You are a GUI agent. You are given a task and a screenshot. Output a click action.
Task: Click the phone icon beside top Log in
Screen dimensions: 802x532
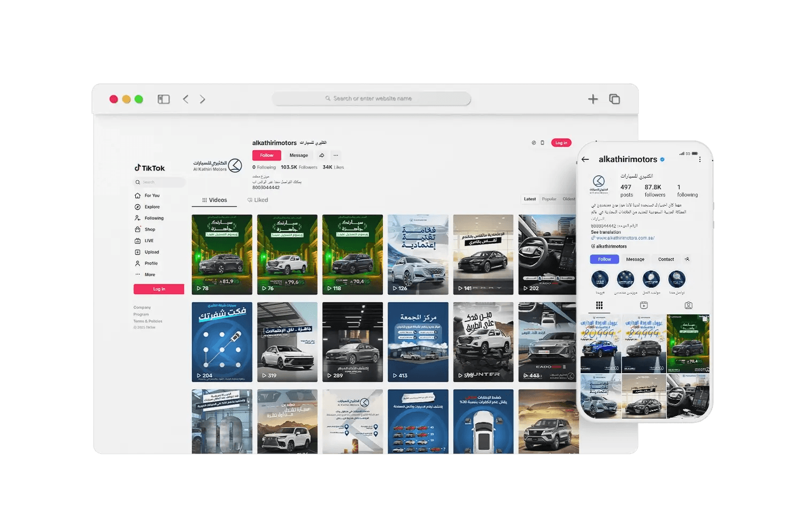point(542,143)
